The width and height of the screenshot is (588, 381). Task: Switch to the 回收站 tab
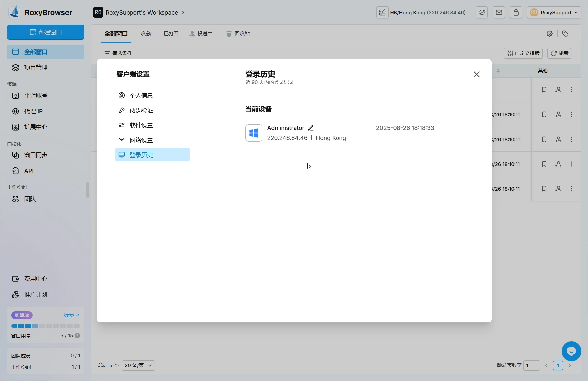pos(238,34)
